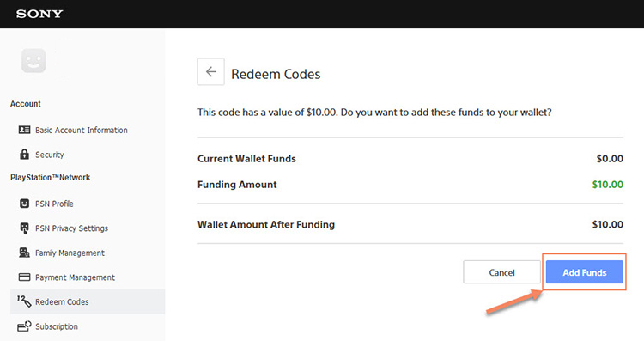The width and height of the screenshot is (644, 341).
Task: Click the Sony logo in the header
Action: (x=39, y=14)
